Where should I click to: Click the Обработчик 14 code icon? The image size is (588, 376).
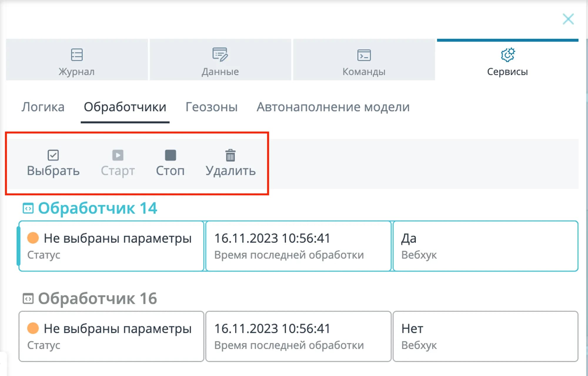28,209
